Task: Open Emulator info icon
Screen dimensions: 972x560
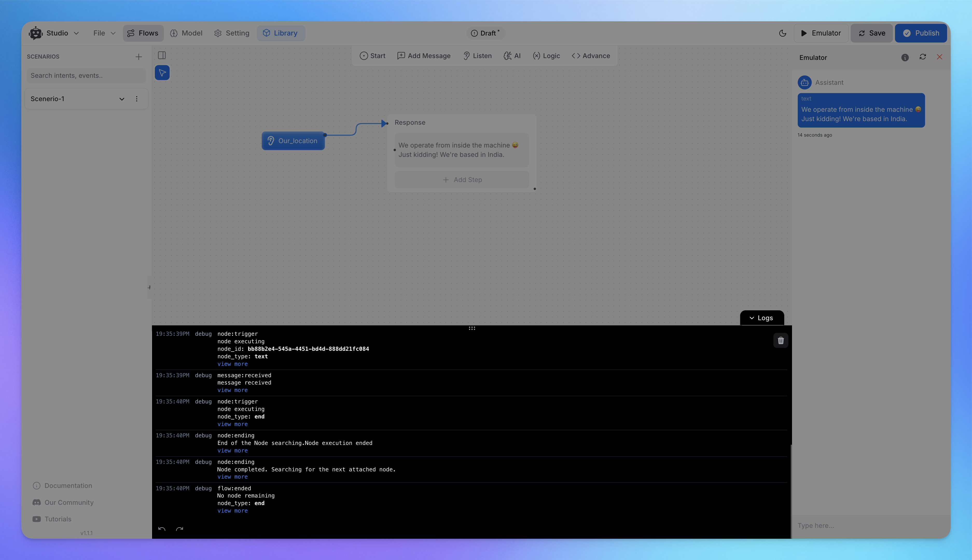Action: point(905,57)
